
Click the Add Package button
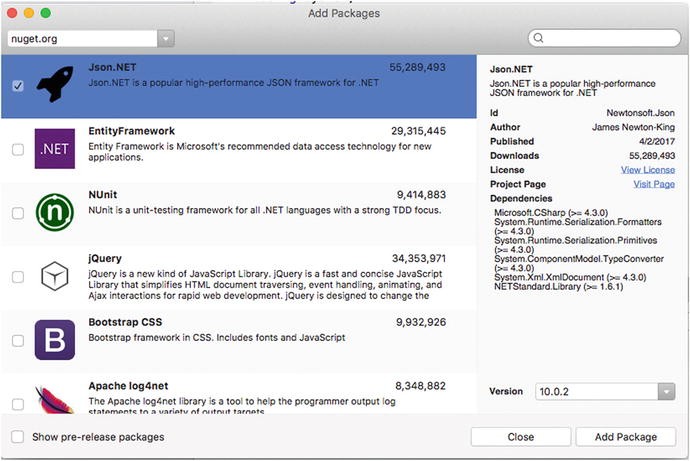pos(626,437)
